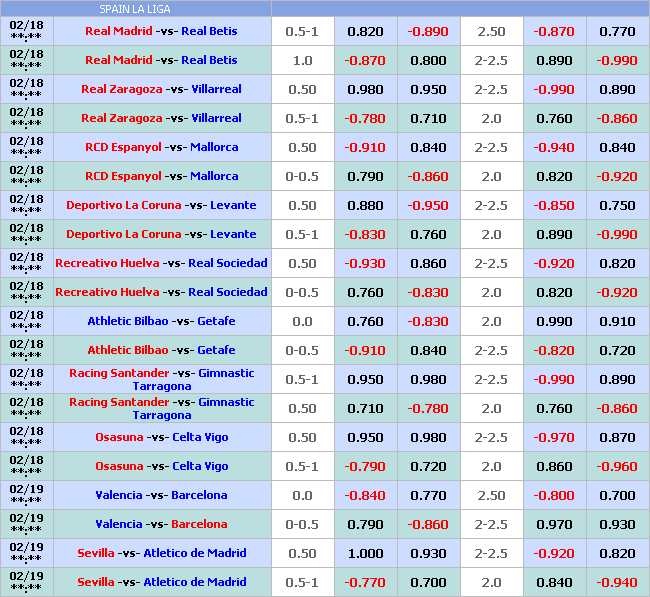Image resolution: width=650 pixels, height=597 pixels.
Task: Pick the 0.970 over odds in Valencia-Barcelona row
Action: point(554,524)
